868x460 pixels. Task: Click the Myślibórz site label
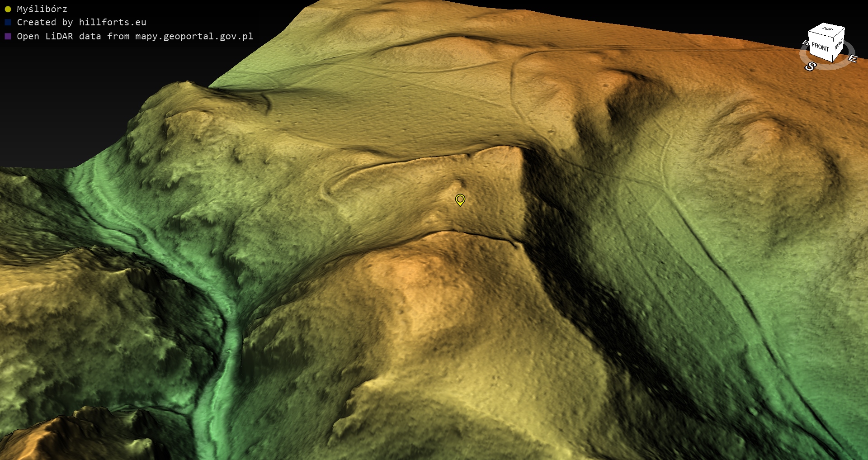pyautogui.click(x=42, y=9)
